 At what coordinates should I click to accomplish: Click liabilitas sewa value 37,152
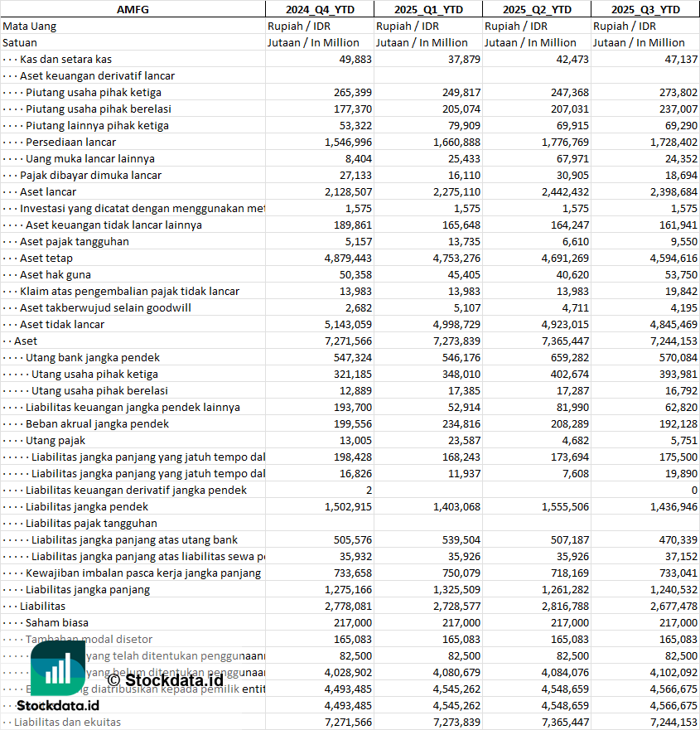click(x=682, y=556)
